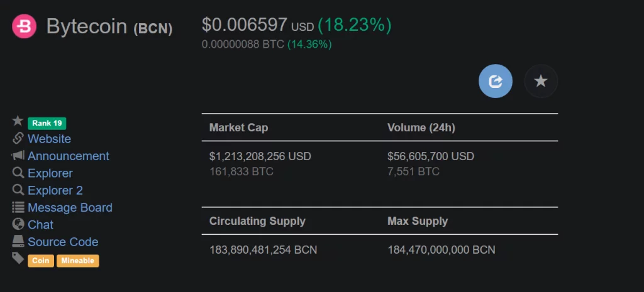Open the Message Board link
Viewport: 644px width, 292px height.
70,208
